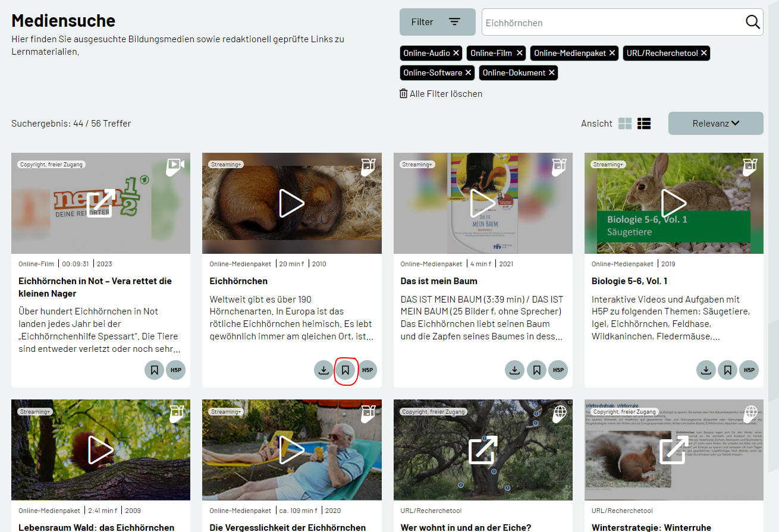Bookmark Biologie 5-6, Vol. 1
Image resolution: width=779 pixels, height=532 pixels.
pos(728,370)
